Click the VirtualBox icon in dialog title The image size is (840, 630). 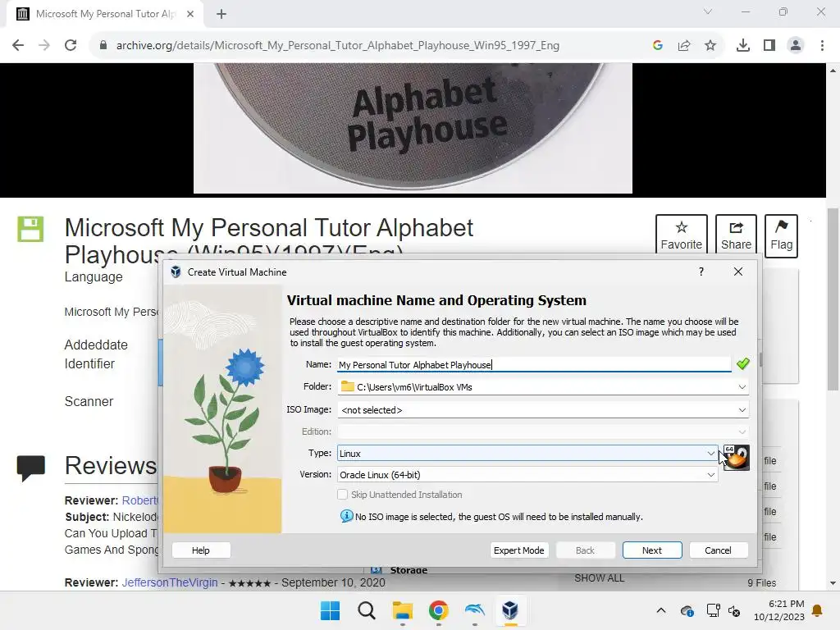176,272
